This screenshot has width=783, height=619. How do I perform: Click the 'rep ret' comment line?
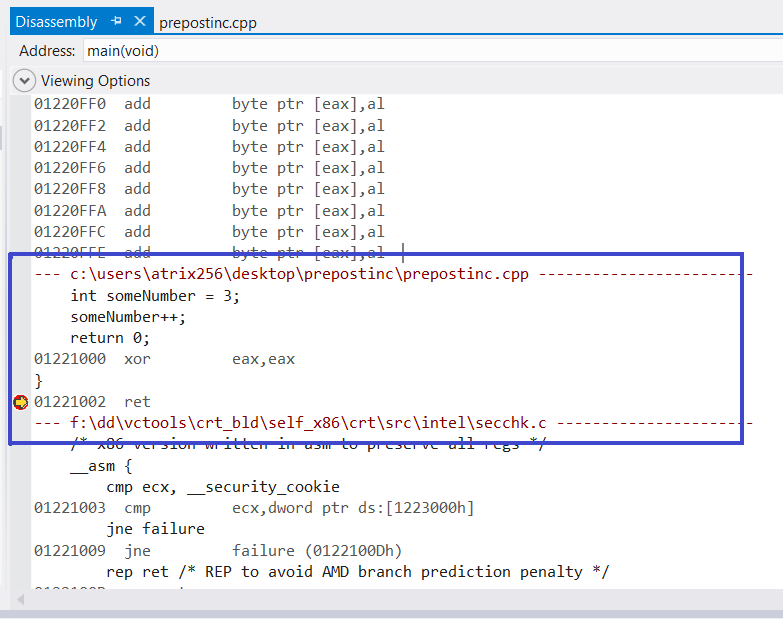[357, 572]
